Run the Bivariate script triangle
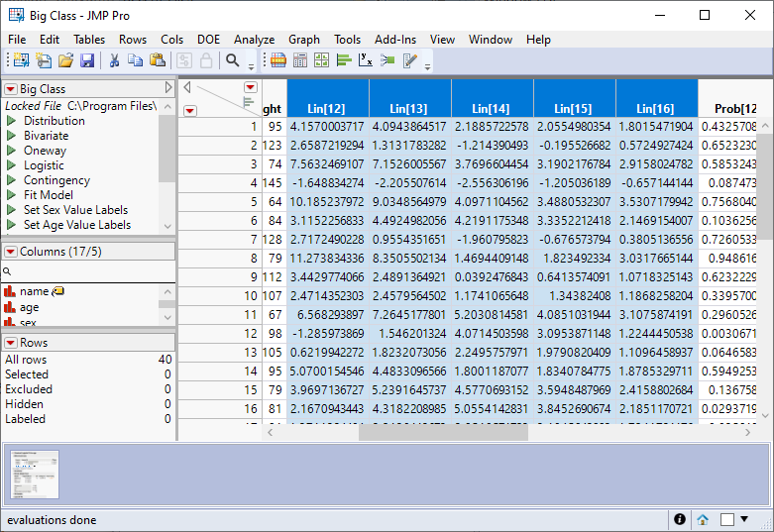Viewport: 774px width, 532px height. [x=12, y=136]
